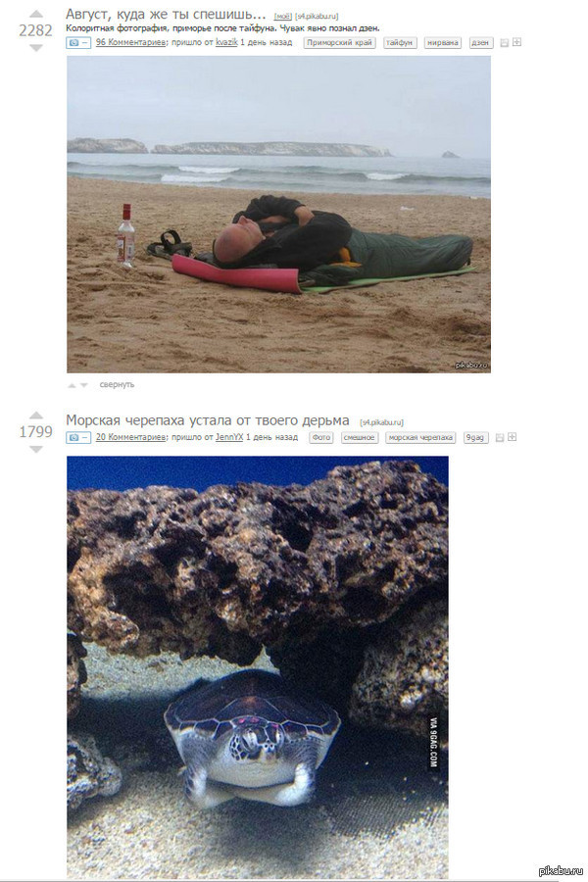Open the морская черепаха tag

pyautogui.click(x=420, y=438)
